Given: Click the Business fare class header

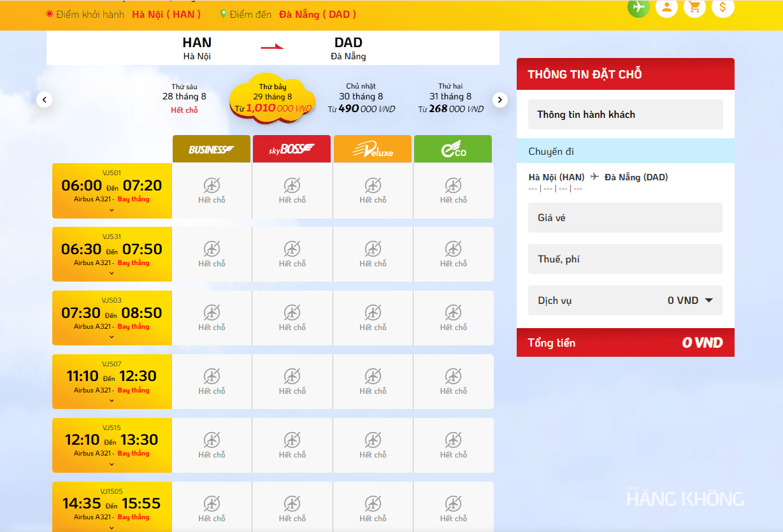Looking at the screenshot, I should click(212, 149).
